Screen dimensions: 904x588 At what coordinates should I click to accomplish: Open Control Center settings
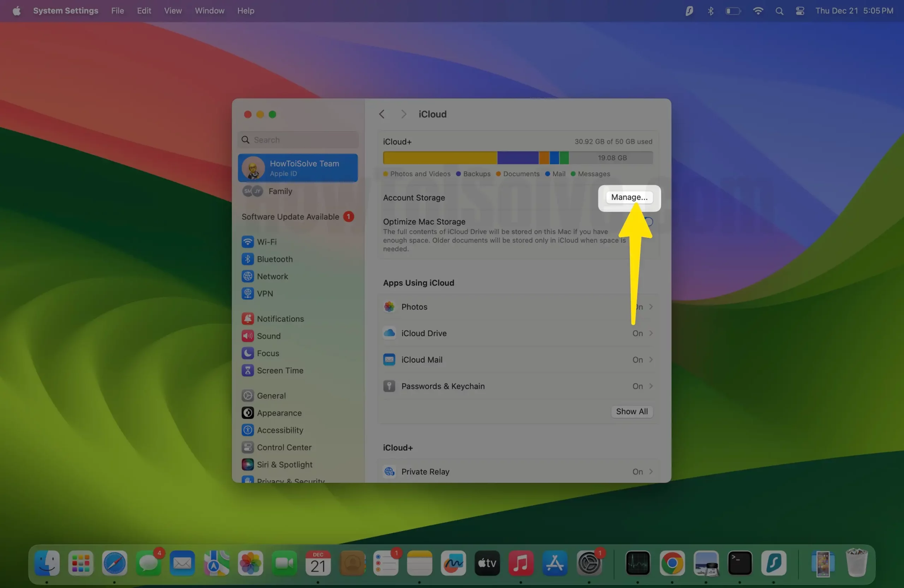(x=298, y=447)
